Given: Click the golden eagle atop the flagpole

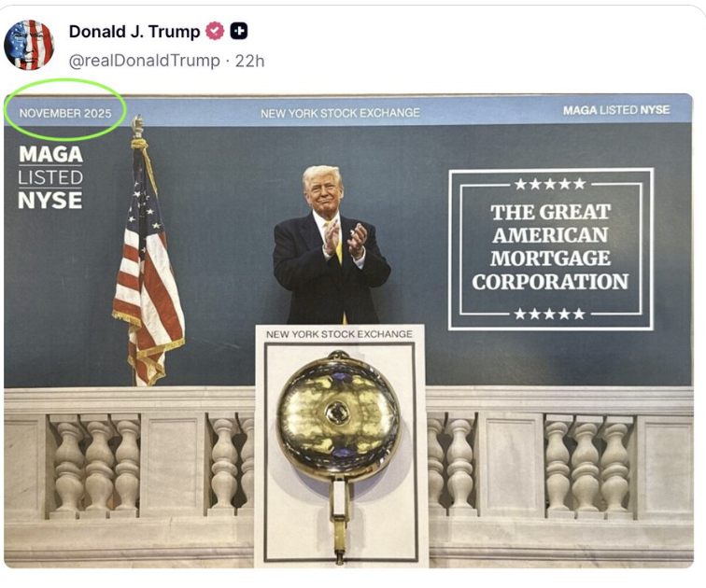Looking at the screenshot, I should coord(138,125).
